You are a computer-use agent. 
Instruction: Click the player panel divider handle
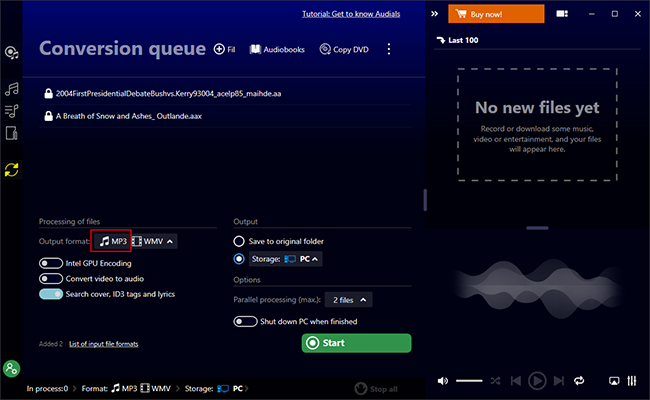[x=537, y=228]
